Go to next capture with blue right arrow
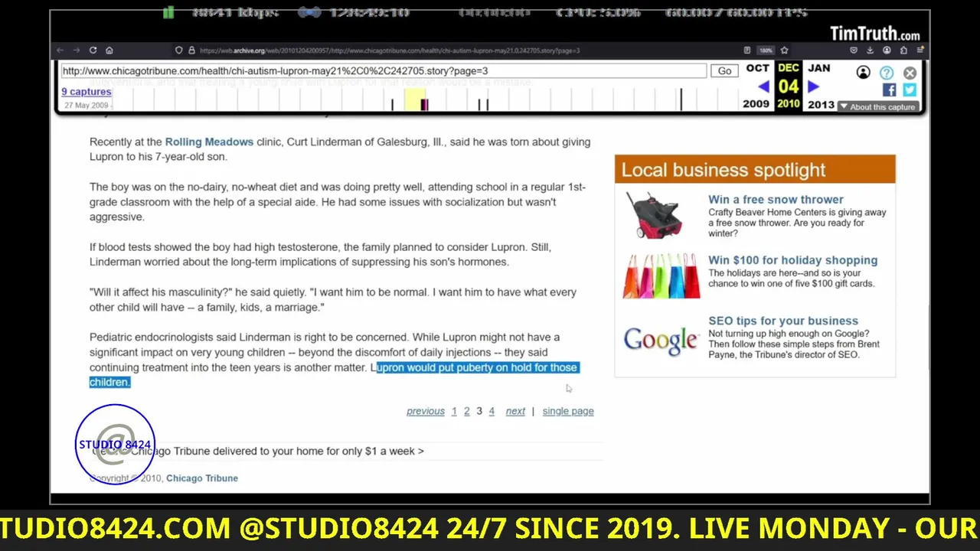This screenshot has height=551, width=980. click(x=814, y=86)
